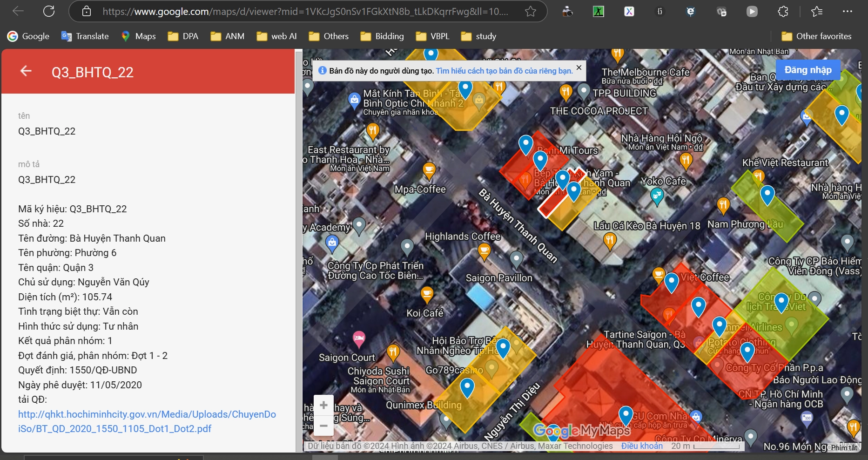Zoom out on the map
This screenshot has height=460, width=868.
(323, 426)
